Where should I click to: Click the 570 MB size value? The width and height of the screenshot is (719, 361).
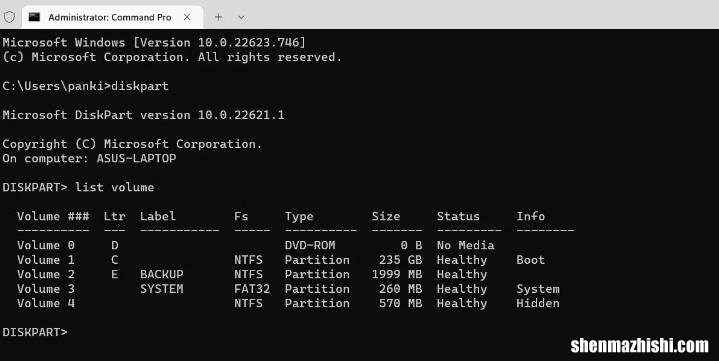pos(400,303)
